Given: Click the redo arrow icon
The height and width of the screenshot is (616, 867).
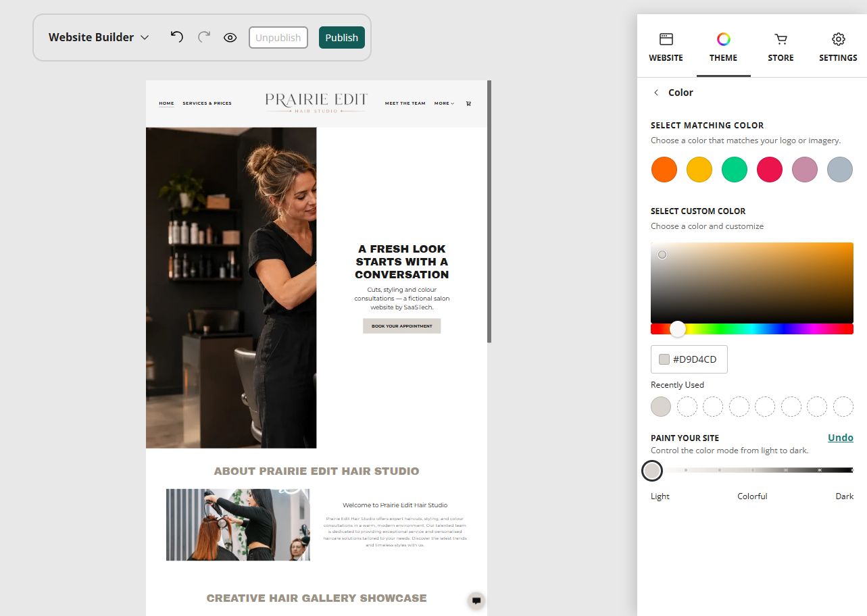Looking at the screenshot, I should 204,37.
